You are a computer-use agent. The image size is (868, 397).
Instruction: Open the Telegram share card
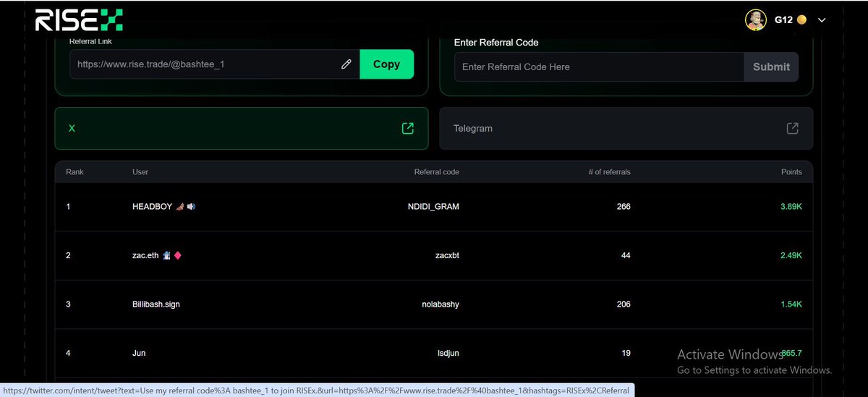click(626, 128)
